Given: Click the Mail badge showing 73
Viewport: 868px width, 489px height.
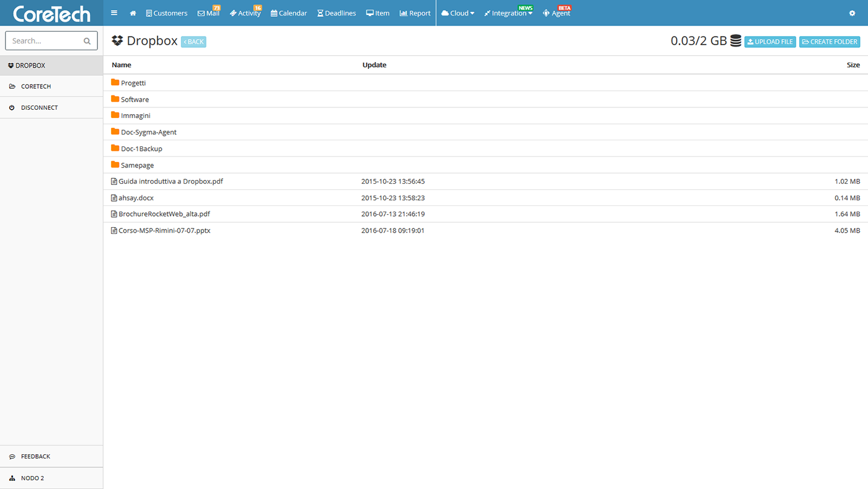Looking at the screenshot, I should (x=216, y=7).
